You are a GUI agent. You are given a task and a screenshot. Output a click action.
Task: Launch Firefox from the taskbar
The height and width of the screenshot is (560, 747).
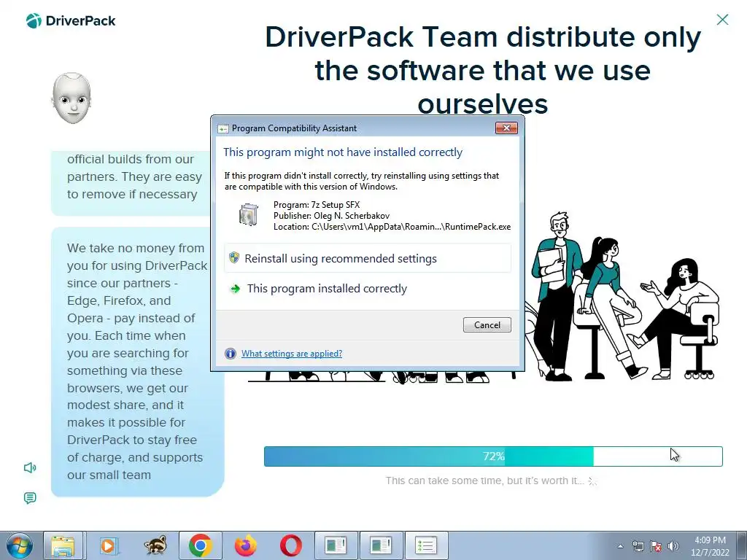tap(246, 545)
